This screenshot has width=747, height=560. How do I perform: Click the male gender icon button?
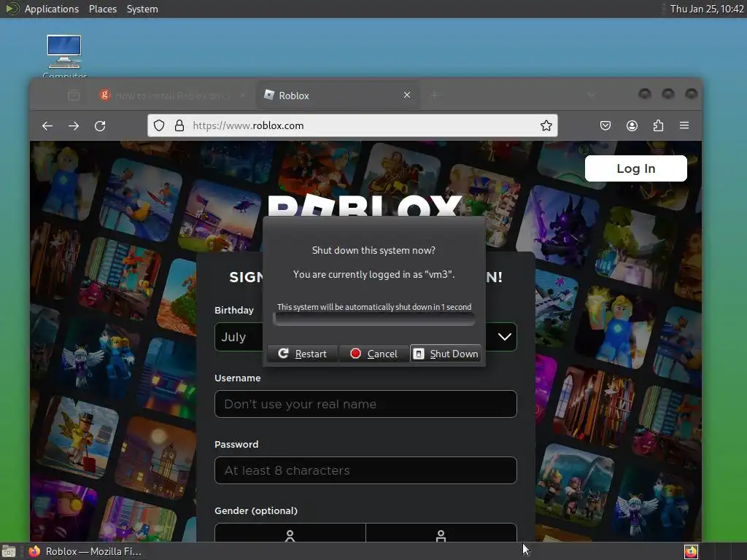coord(441,532)
